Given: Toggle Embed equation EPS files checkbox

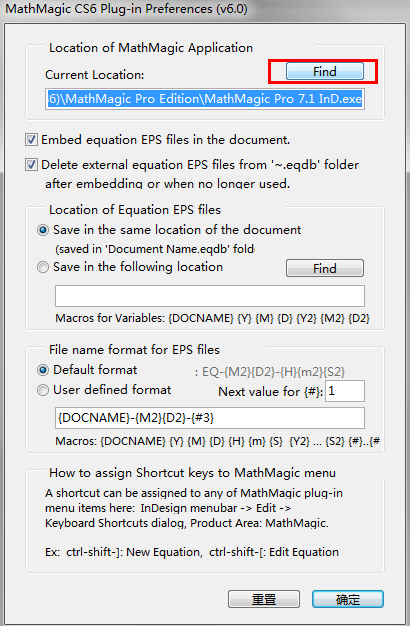Looking at the screenshot, I should pyautogui.click(x=31, y=140).
